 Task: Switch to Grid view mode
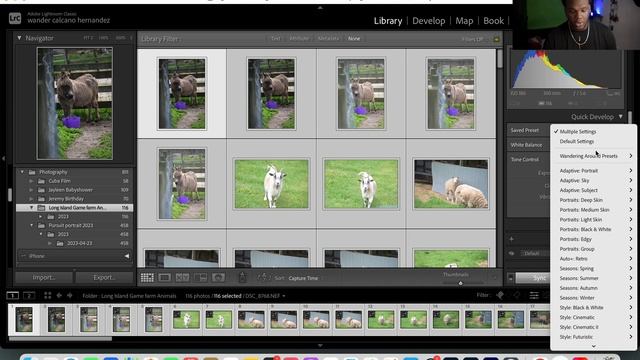[x=147, y=278]
